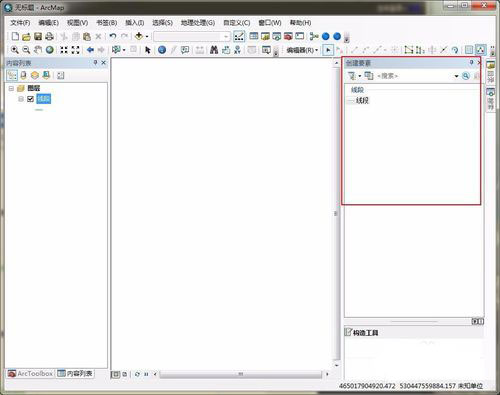The image size is (500, 395).
Task: Launch ModelBuilder from the toolbar
Action: pyautogui.click(x=314, y=36)
